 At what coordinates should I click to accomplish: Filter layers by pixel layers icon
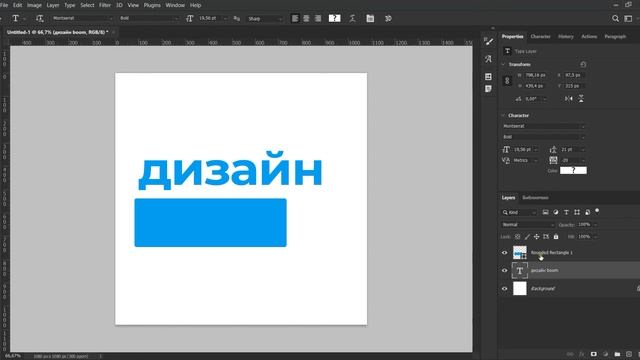(x=545, y=212)
